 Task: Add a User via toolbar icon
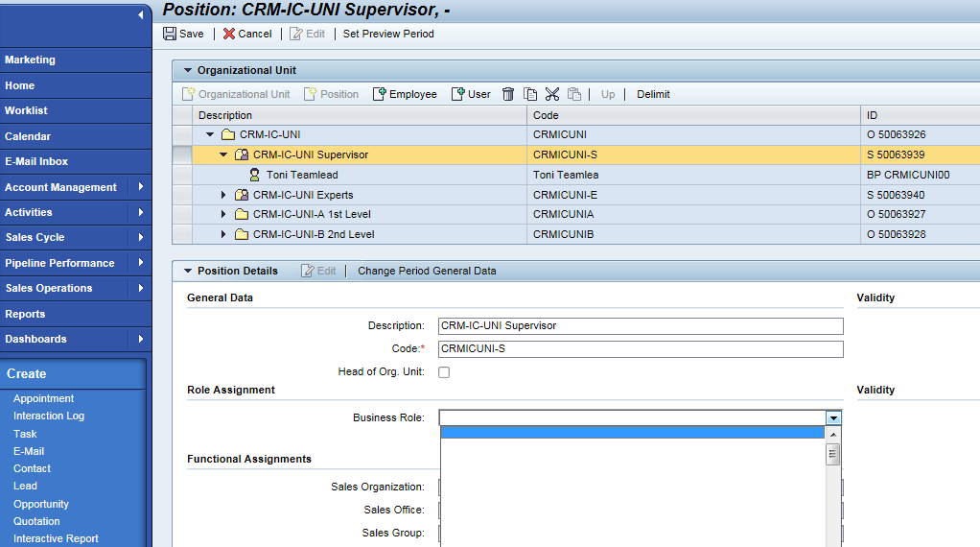coord(458,94)
